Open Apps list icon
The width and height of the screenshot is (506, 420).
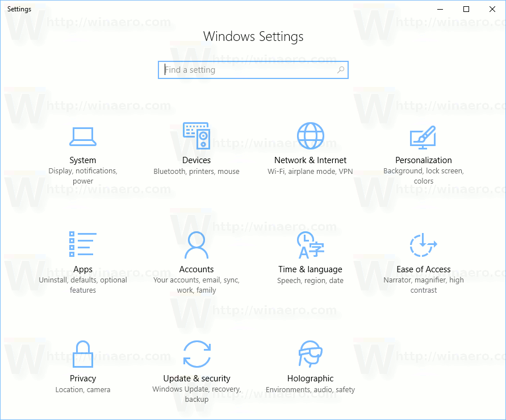point(83,244)
